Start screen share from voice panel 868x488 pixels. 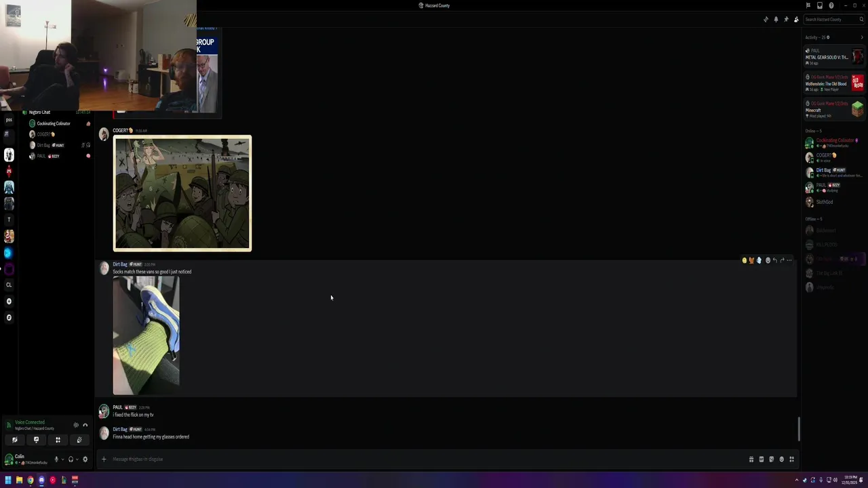[37, 440]
